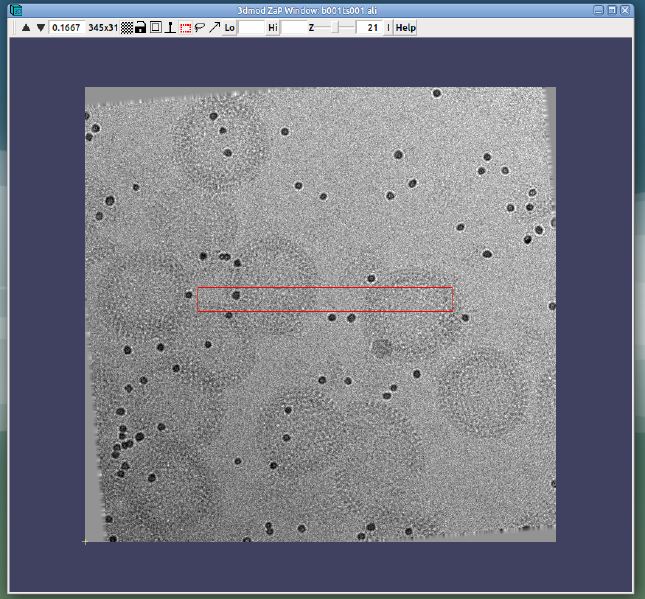Click the zoom up arrow
Screen dimensions: 645x599
26,28
